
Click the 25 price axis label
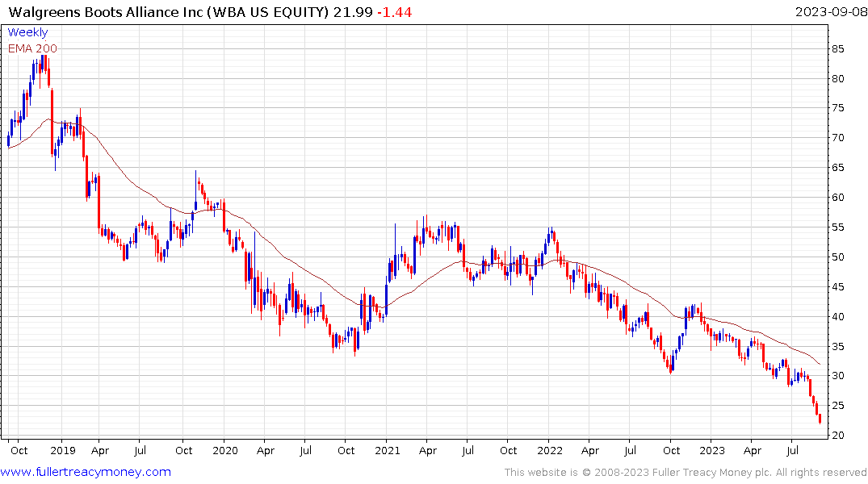837,406
